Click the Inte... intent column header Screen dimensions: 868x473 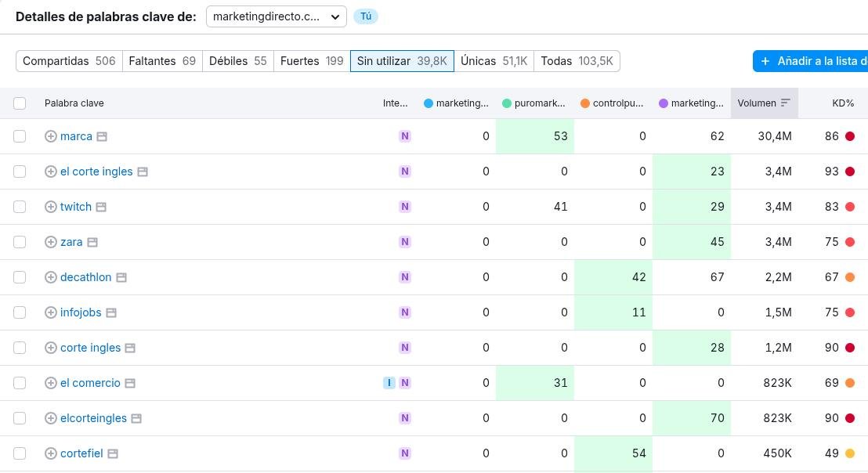click(395, 103)
